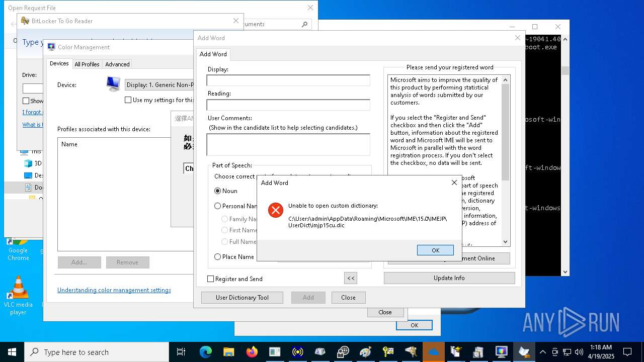The width and height of the screenshot is (644, 362).
Task: Click OK on the error dialog
Action: pyautogui.click(x=435, y=250)
